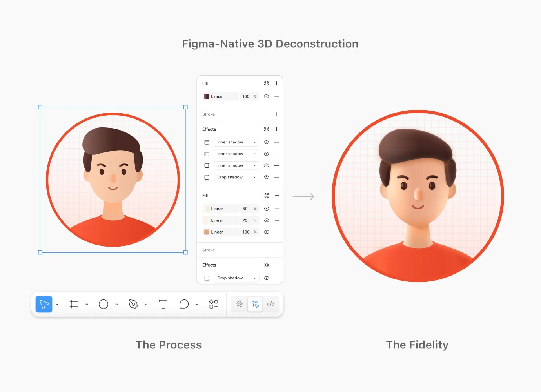The width and height of the screenshot is (541, 392).
Task: Select the Text tool
Action: point(163,304)
